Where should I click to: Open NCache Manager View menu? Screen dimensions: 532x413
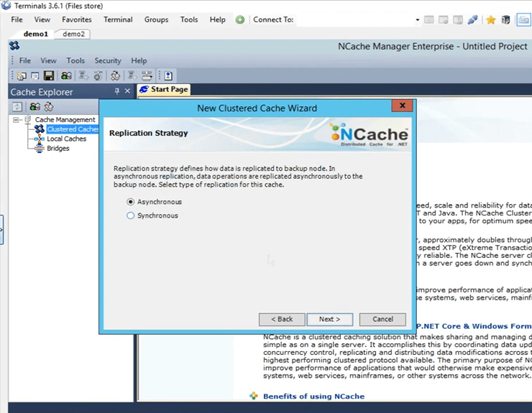pos(48,60)
